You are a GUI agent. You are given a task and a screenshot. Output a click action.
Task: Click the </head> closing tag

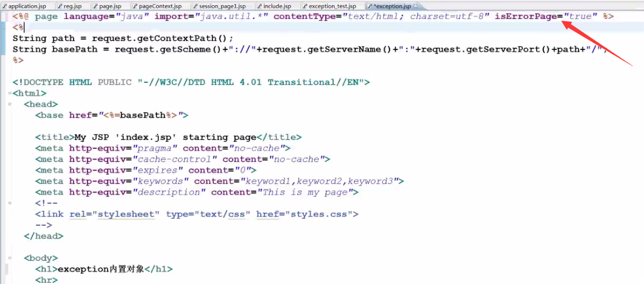click(44, 236)
